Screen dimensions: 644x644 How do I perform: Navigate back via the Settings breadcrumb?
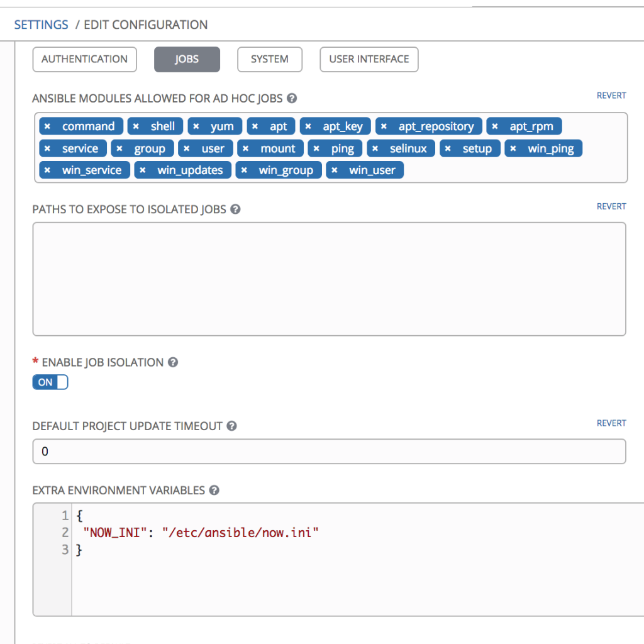40,25
